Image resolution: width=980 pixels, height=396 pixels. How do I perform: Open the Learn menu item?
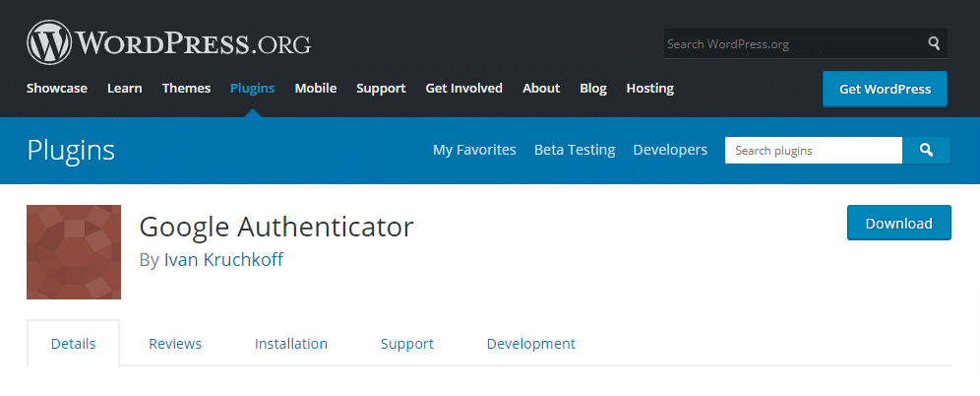124,89
